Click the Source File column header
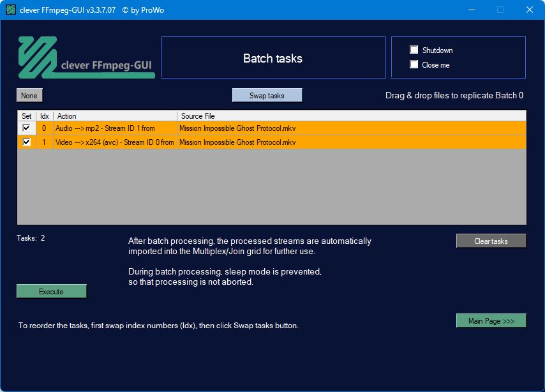This screenshot has height=392, width=545. [x=352, y=116]
